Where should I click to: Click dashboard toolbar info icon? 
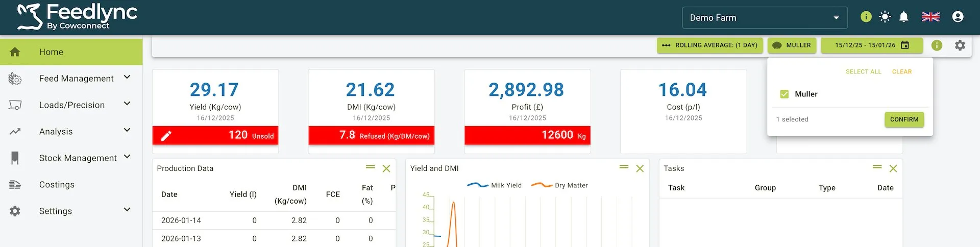(937, 45)
